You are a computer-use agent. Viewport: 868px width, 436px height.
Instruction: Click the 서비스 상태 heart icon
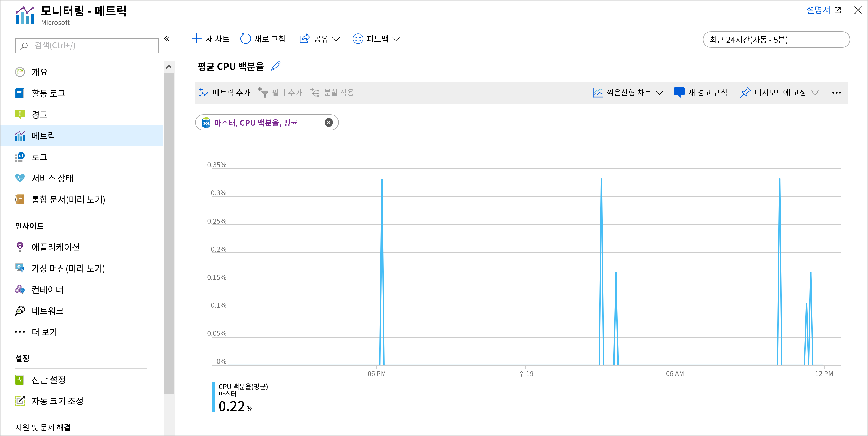(20, 178)
